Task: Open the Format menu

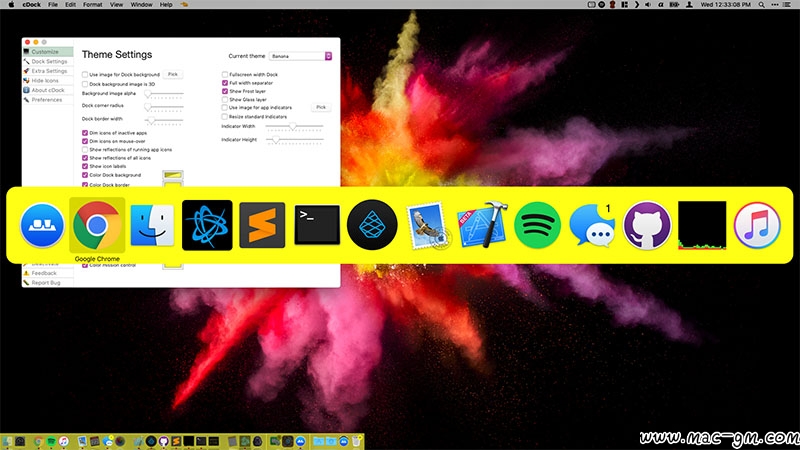Action: click(92, 5)
